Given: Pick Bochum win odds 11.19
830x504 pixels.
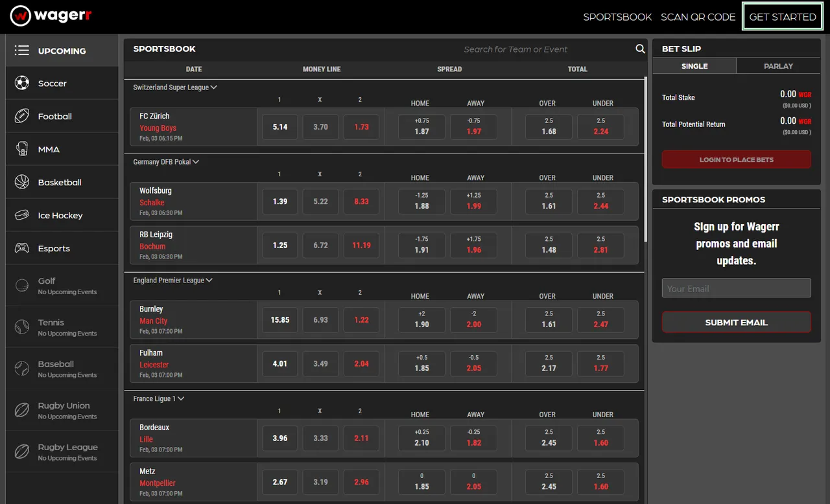Looking at the screenshot, I should [361, 246].
